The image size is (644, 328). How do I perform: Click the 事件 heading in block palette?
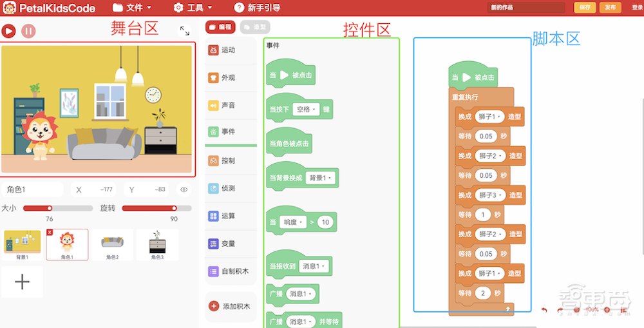[x=273, y=46]
